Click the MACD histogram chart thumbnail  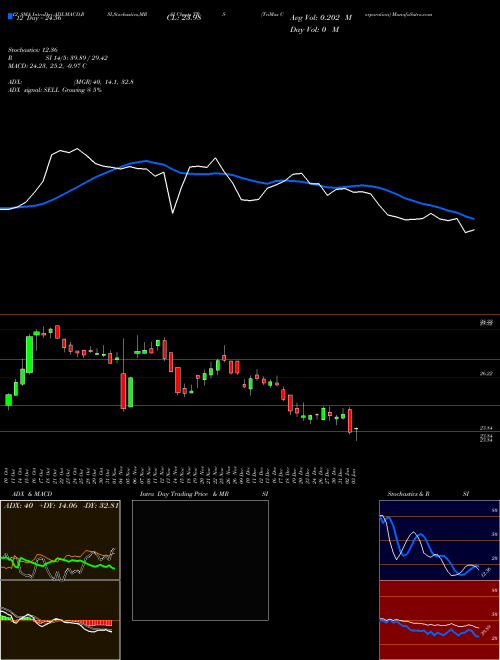pos(60,620)
